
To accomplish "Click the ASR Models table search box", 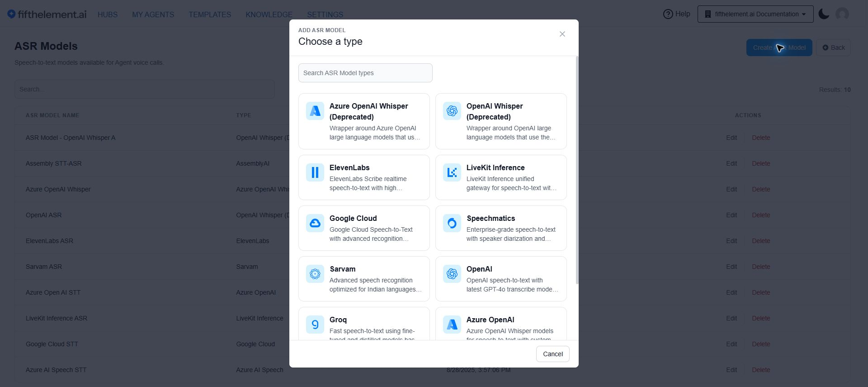I will [x=145, y=89].
